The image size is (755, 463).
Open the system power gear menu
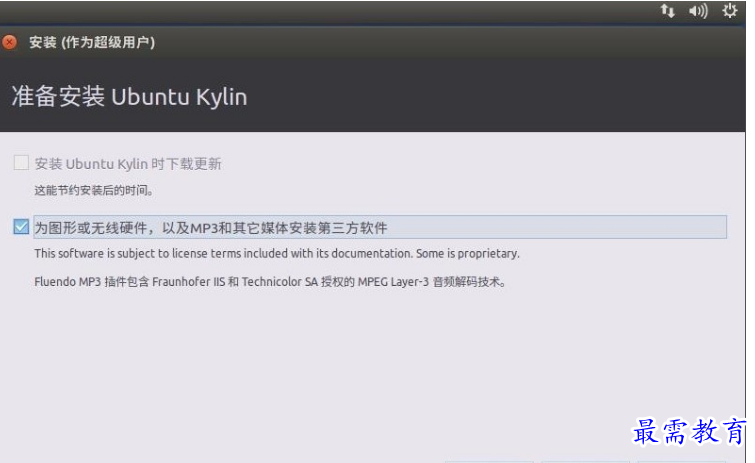(x=730, y=11)
